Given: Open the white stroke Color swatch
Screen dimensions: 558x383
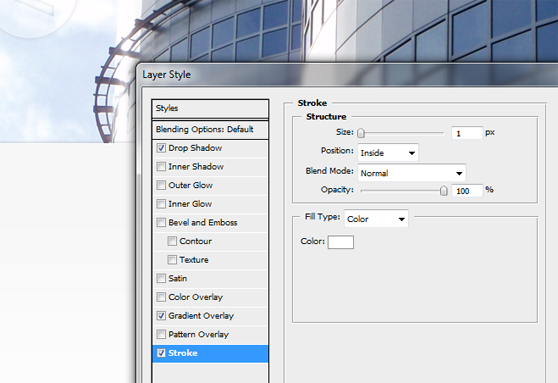Looking at the screenshot, I should click(x=341, y=242).
